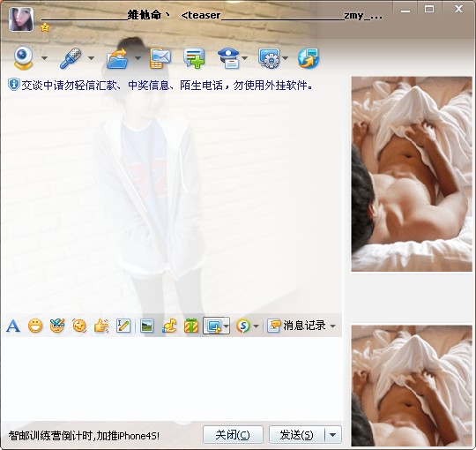Image resolution: width=476 pixels, height=450 pixels.
Task: Open the magic emoticon icon
Action: click(57, 326)
